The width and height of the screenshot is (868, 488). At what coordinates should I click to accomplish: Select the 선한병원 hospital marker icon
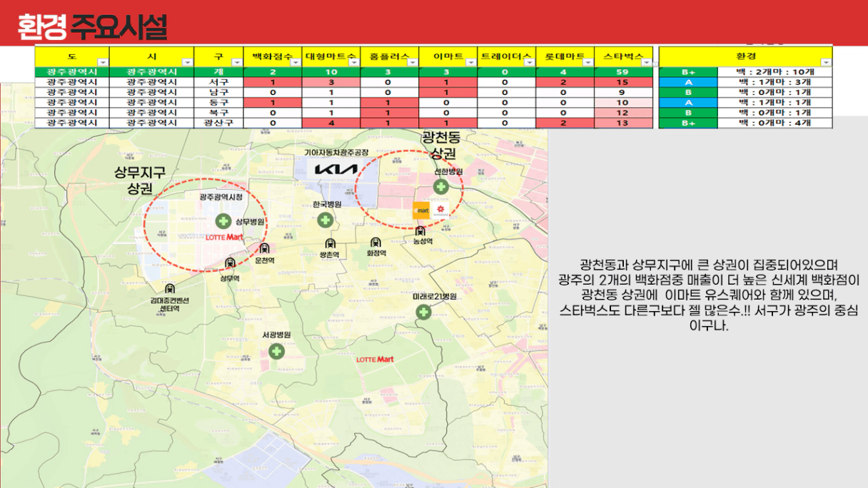point(440,187)
